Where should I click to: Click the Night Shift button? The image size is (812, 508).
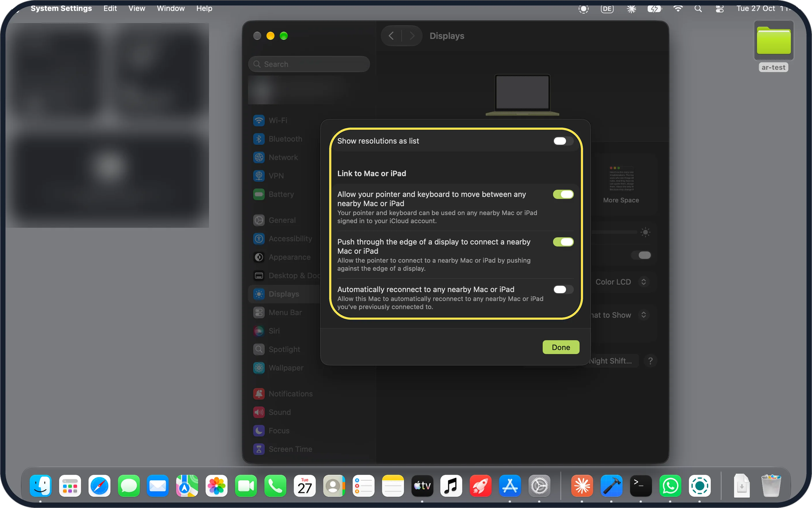(610, 361)
